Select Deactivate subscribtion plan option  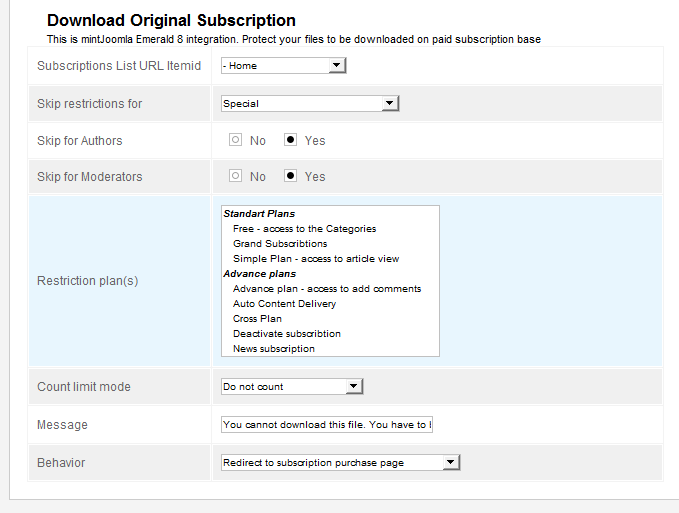point(287,334)
